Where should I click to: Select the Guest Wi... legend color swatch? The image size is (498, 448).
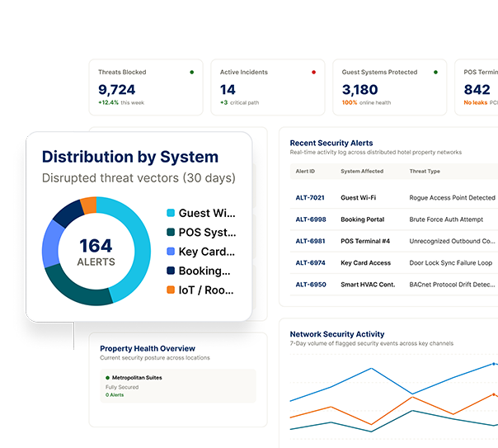pos(171,213)
